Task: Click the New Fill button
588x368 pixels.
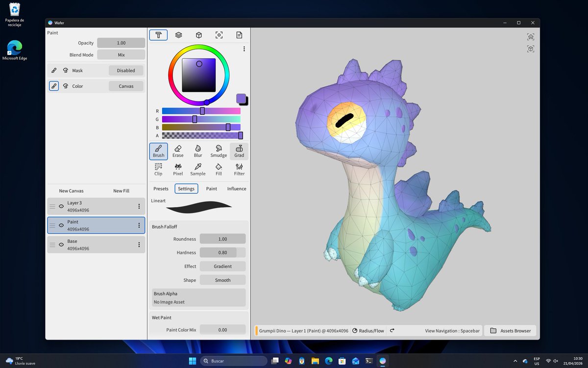Action: coord(121,191)
